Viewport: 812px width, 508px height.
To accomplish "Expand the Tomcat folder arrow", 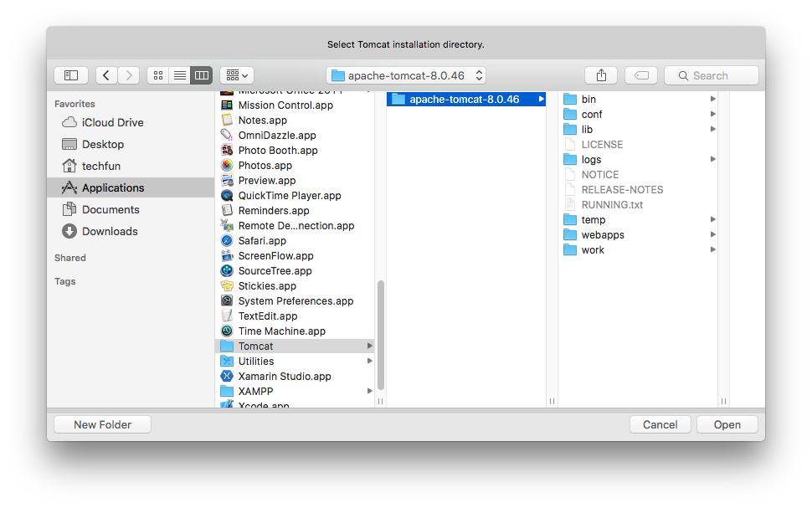I will pyautogui.click(x=370, y=346).
